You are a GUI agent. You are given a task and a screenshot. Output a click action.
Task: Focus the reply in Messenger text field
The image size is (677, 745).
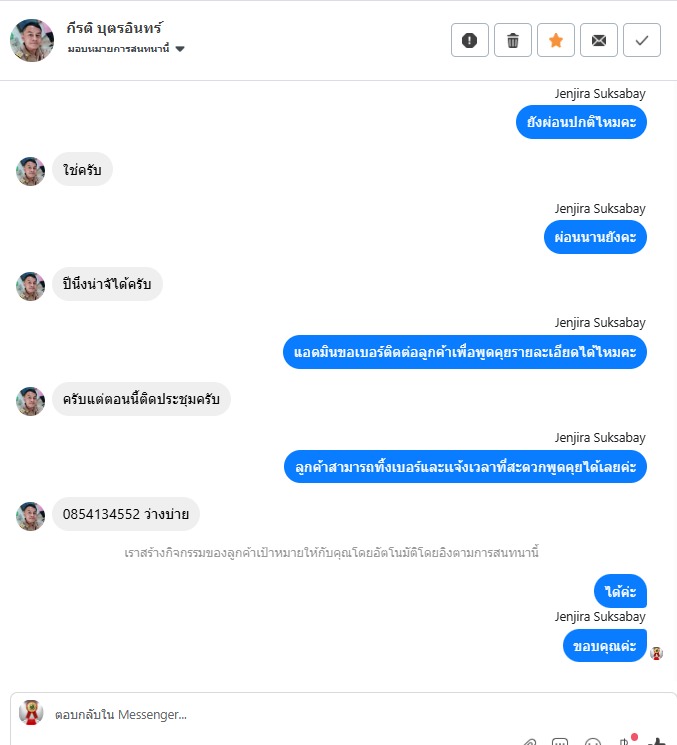[285, 714]
